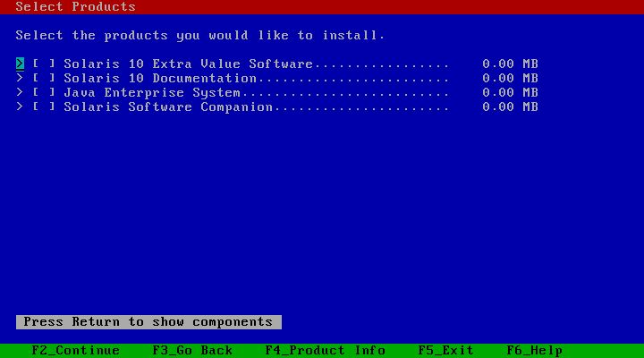Click the 'Select the products you would like to install.' text
Image resolution: width=644 pixels, height=358 pixels.
(x=200, y=35)
